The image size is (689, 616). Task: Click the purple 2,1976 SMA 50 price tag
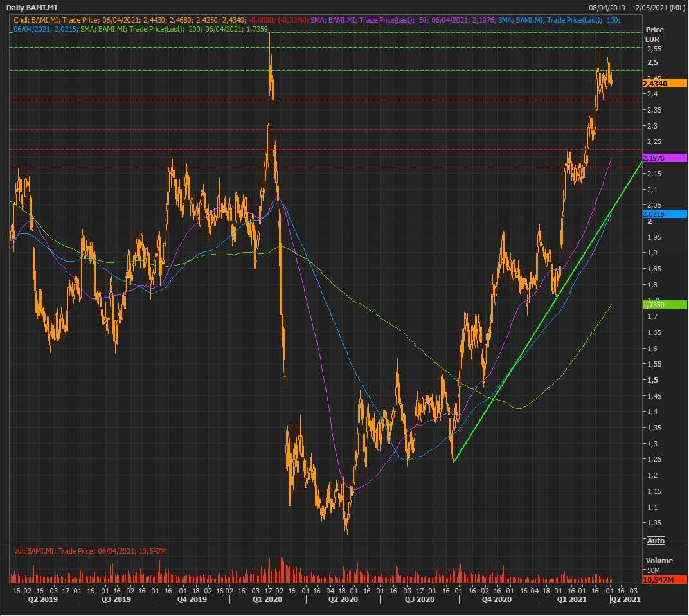[x=656, y=158]
